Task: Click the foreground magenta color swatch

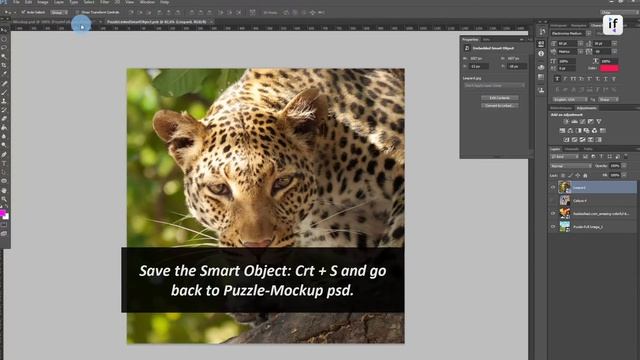Action: pos(2,213)
